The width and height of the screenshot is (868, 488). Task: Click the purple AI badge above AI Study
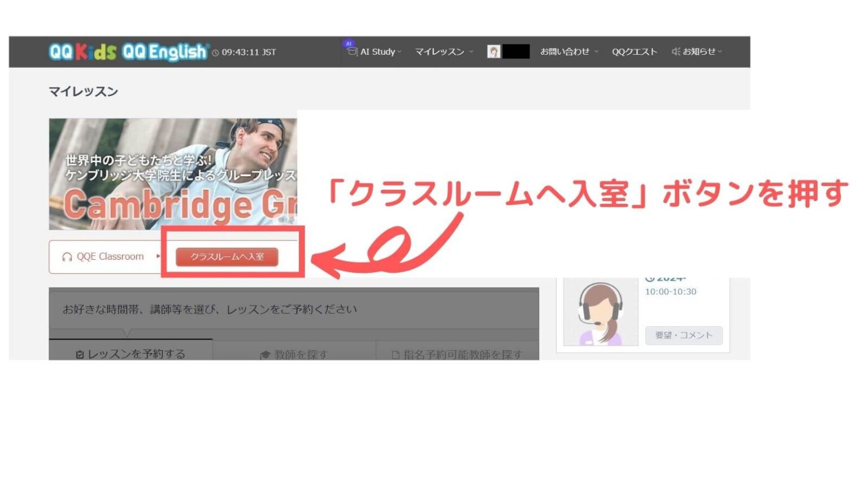[349, 43]
